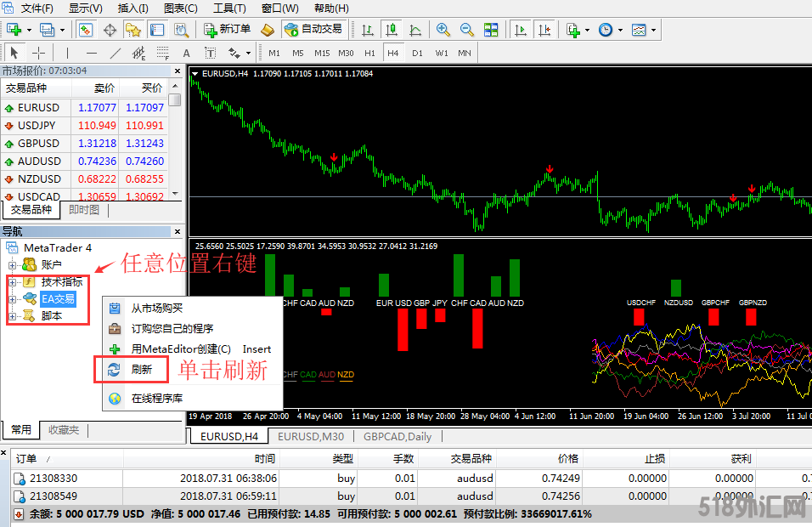The height and width of the screenshot is (527, 812).
Task: Switch timeframe to H1
Action: click(369, 54)
